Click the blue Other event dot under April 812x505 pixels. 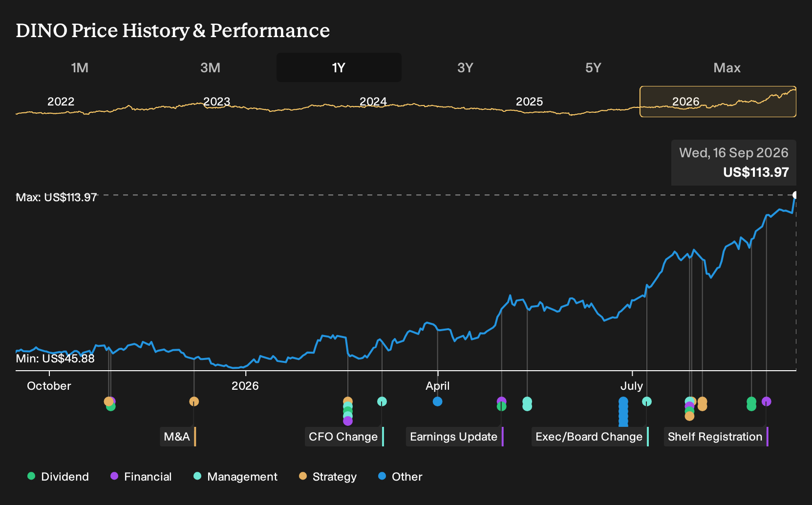(438, 401)
